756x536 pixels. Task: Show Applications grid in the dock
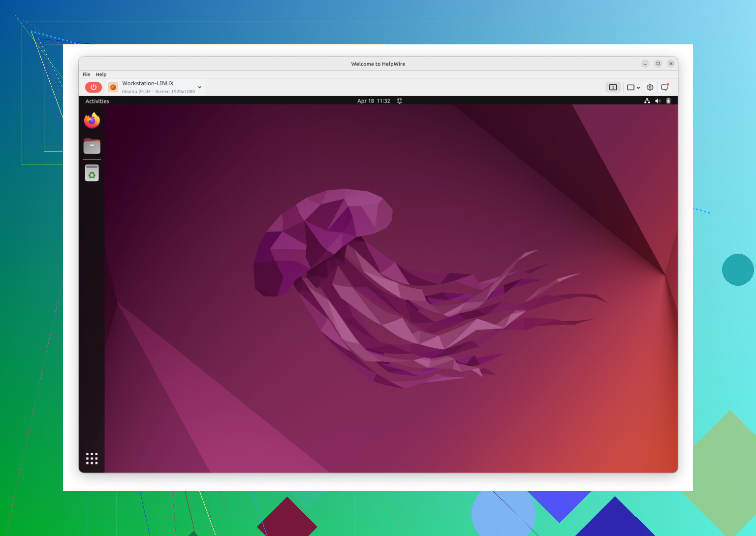tap(92, 459)
